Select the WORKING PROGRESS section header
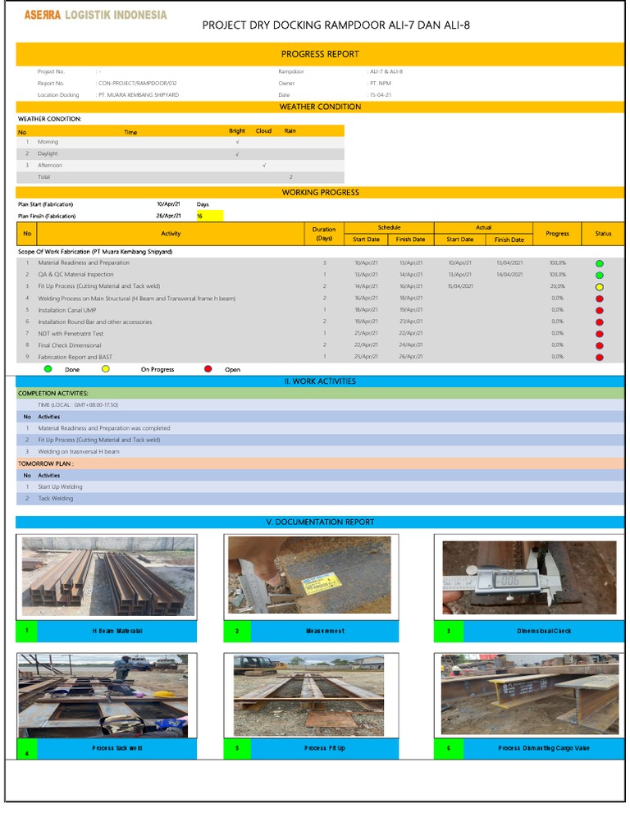Image resolution: width=630 pixels, height=840 pixels. [320, 192]
